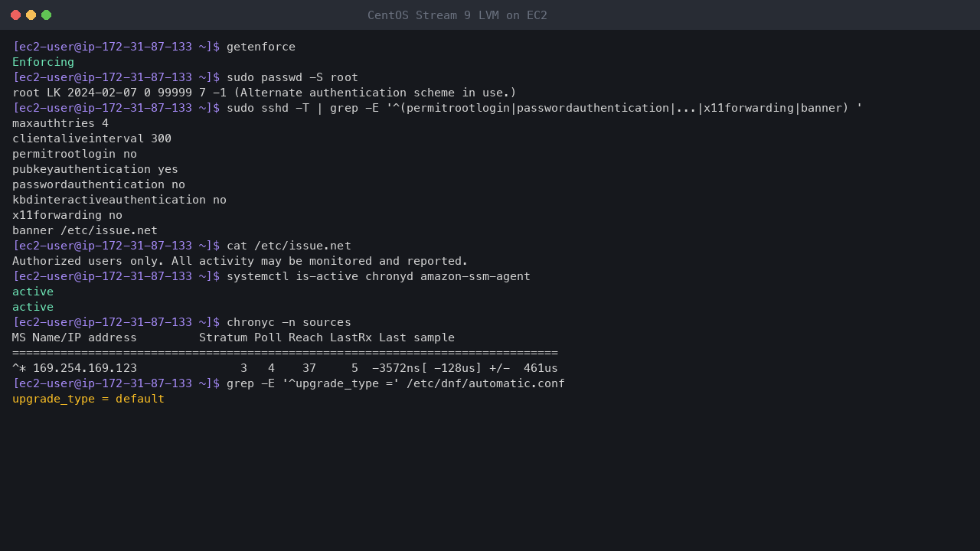Click the 'permitrootlogin no' output line

(74, 154)
